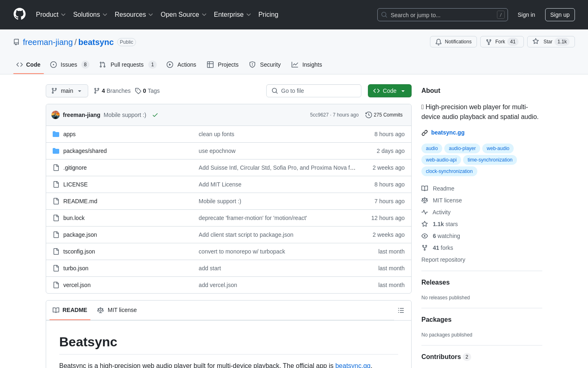The height and width of the screenshot is (368, 588).
Task: Expand the Solutions menu
Action: tap(90, 15)
